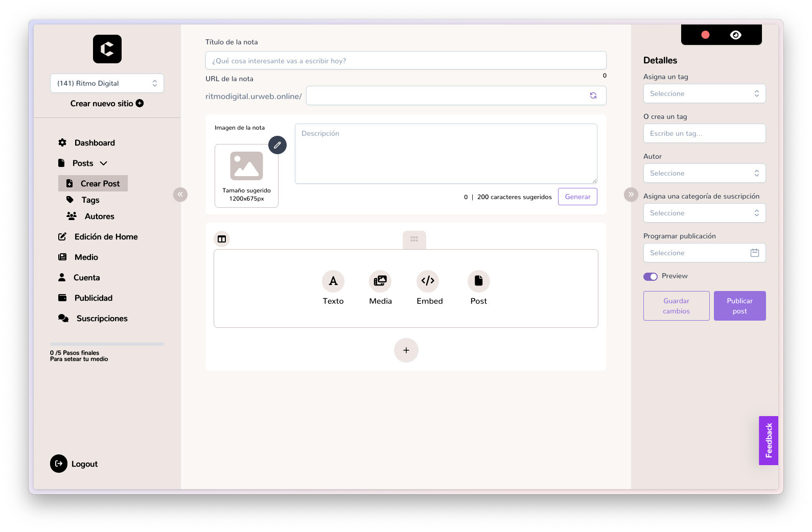
Task: Click the Autores people icon
Action: pos(72,216)
